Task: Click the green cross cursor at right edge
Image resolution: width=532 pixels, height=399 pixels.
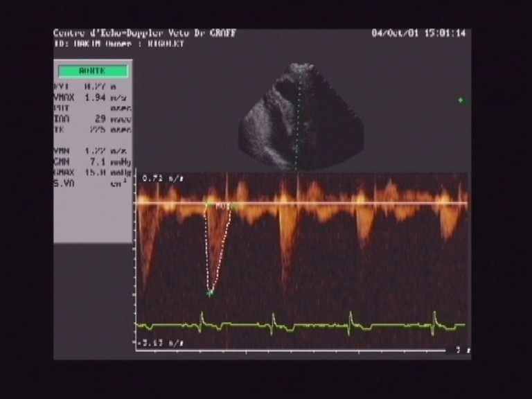Action: tap(461, 100)
